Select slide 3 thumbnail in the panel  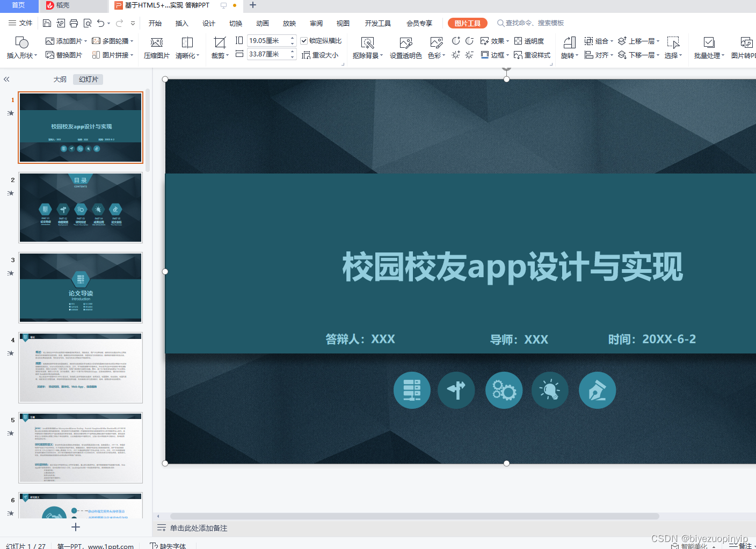[81, 287]
